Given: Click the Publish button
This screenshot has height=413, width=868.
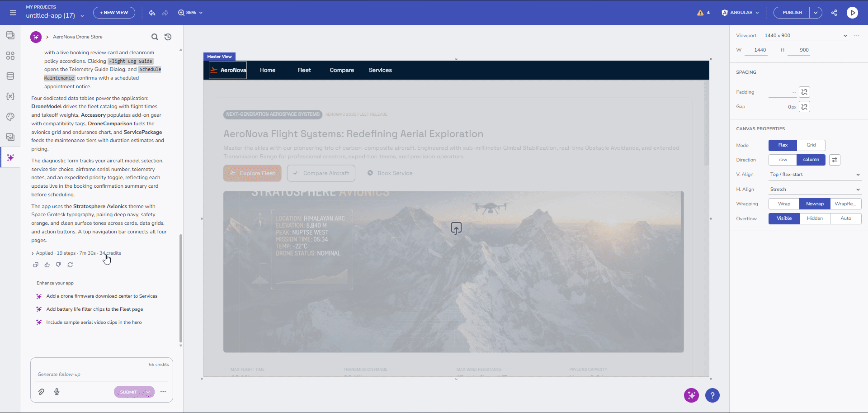Looking at the screenshot, I should click(792, 13).
